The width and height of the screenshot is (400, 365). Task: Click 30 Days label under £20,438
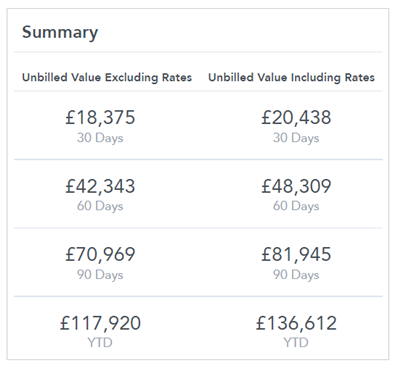pos(296,138)
